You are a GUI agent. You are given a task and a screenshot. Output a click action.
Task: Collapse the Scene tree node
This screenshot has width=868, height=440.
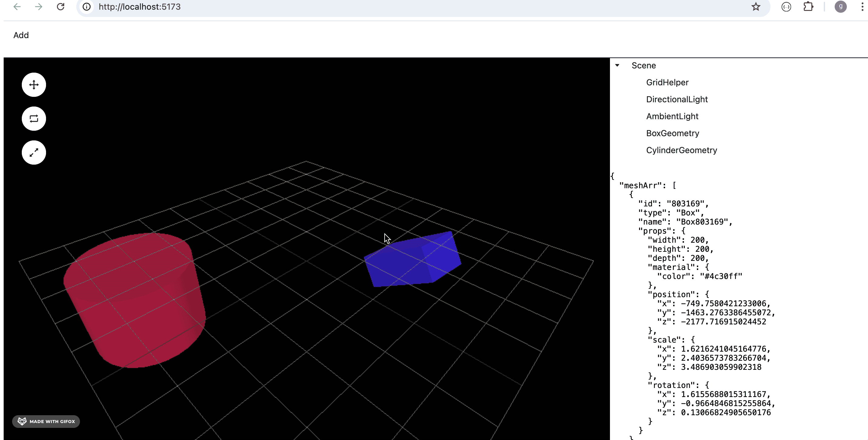click(x=617, y=65)
